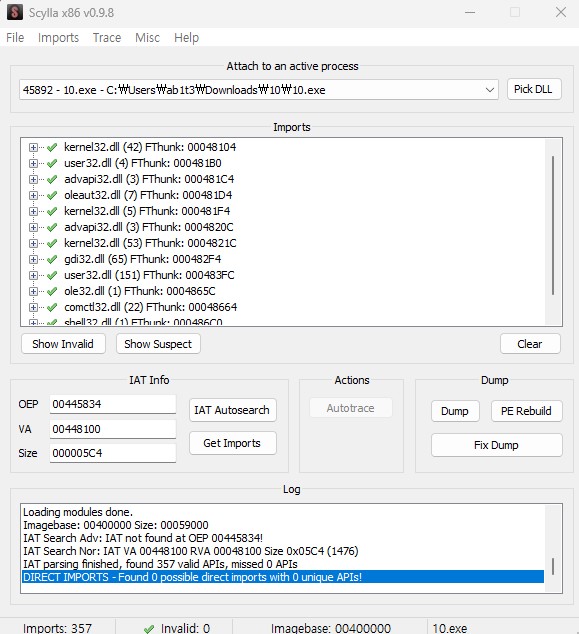Click status bar 10.exe entry
This screenshot has height=634, width=579.
[x=450, y=628]
